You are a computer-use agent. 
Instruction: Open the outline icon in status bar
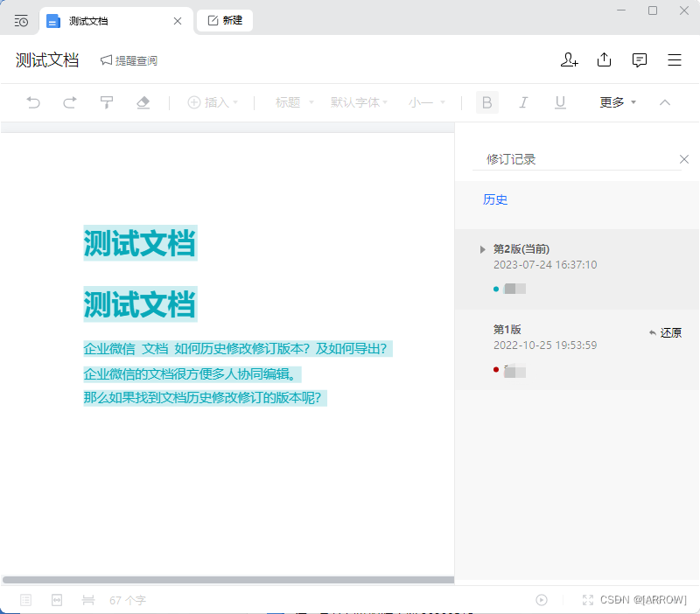pyautogui.click(x=26, y=600)
